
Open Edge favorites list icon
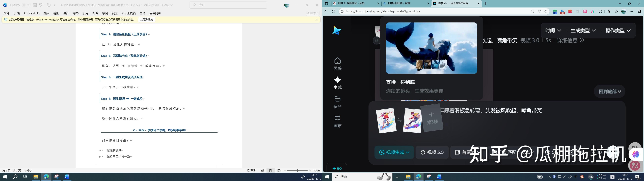(x=616, y=12)
